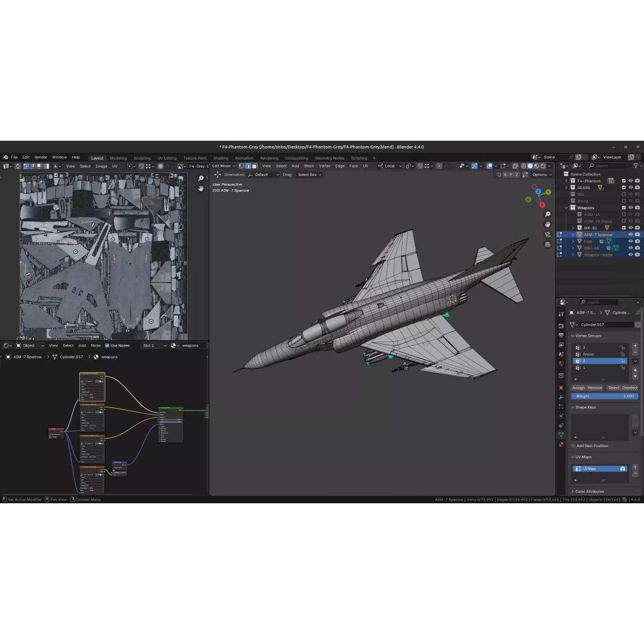Move vertex group up arrow

coord(636,370)
